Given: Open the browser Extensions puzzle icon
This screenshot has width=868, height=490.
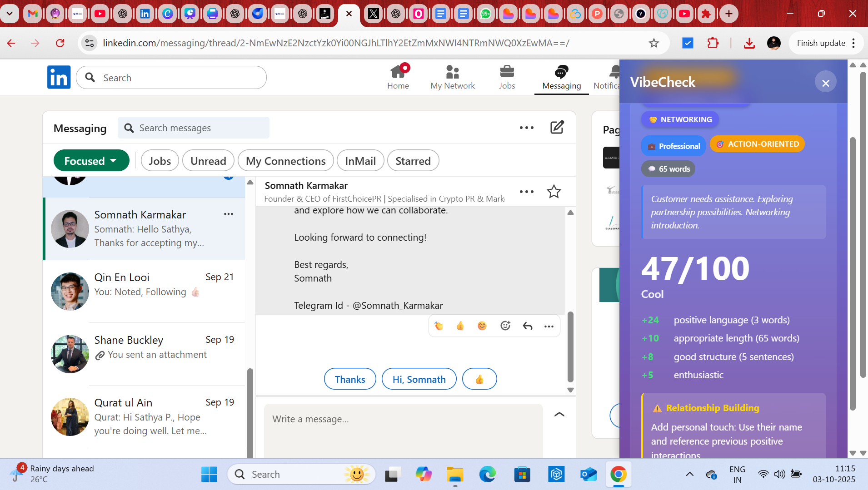Looking at the screenshot, I should click(x=712, y=43).
